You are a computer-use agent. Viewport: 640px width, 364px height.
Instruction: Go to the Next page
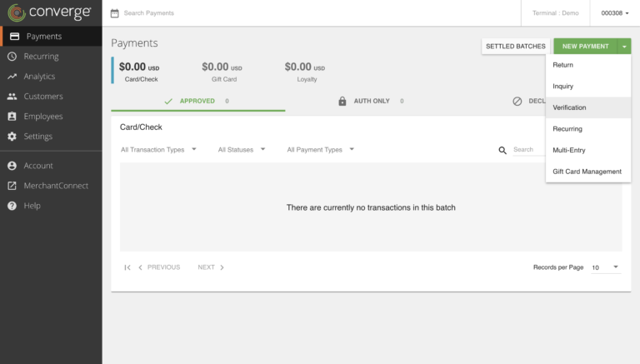pyautogui.click(x=211, y=267)
